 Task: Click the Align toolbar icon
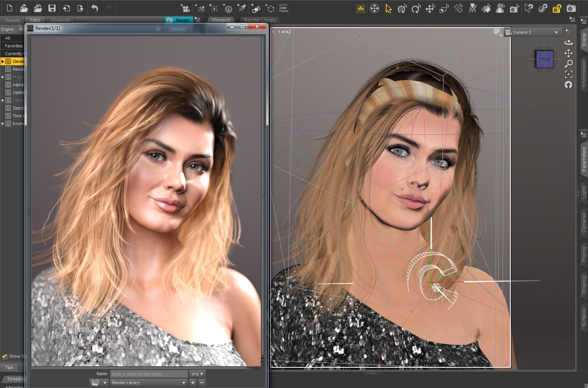coord(284,8)
